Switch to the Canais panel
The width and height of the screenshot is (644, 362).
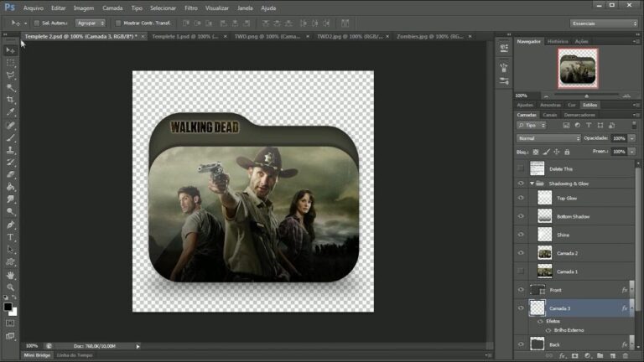point(549,115)
